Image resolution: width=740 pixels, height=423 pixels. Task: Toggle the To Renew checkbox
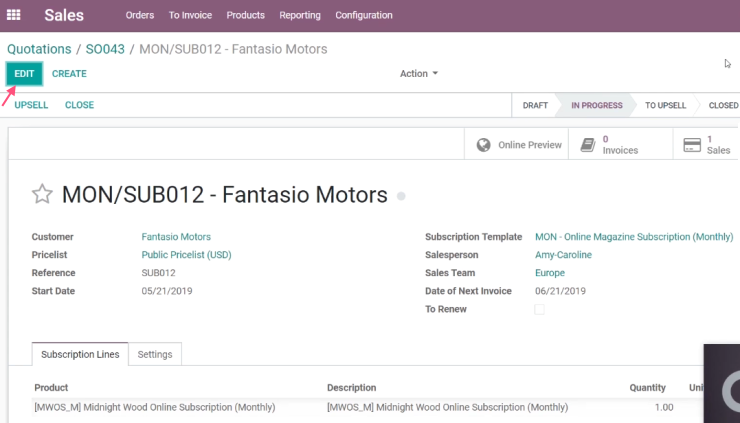[539, 309]
